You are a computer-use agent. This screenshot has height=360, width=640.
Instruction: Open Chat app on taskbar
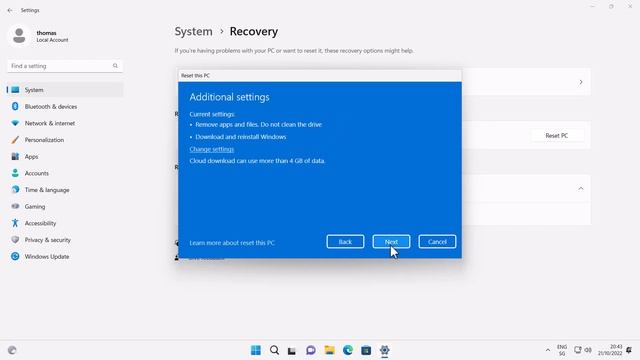pyautogui.click(x=311, y=350)
